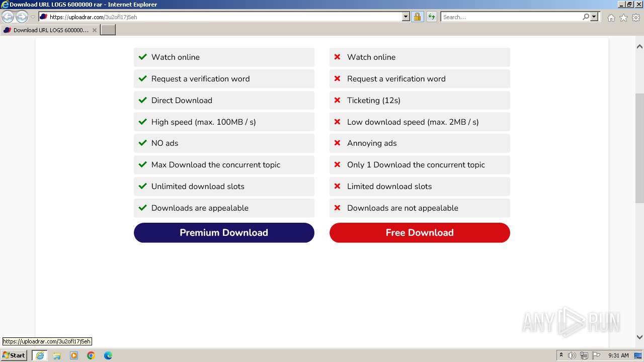Screen dimensions: 644x362
Task: Click the Refresh page icon
Action: (432, 17)
